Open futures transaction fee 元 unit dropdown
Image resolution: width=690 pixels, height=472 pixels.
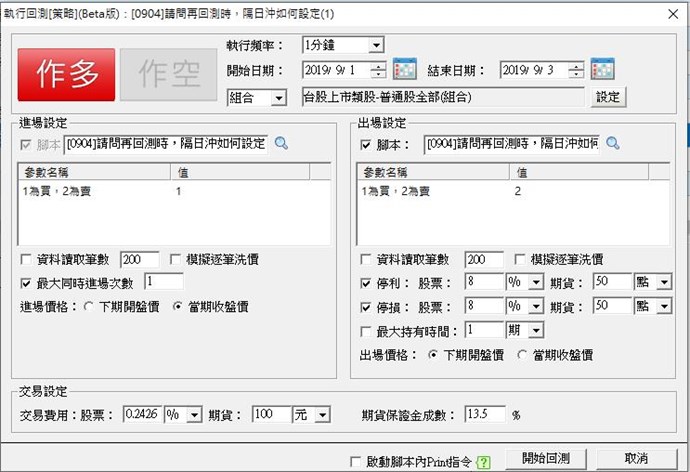pyautogui.click(x=323, y=415)
